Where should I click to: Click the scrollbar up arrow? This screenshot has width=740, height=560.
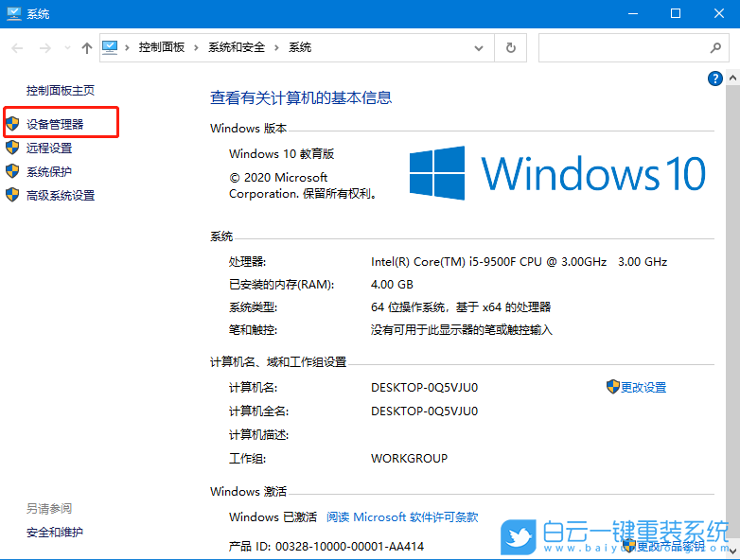click(732, 78)
